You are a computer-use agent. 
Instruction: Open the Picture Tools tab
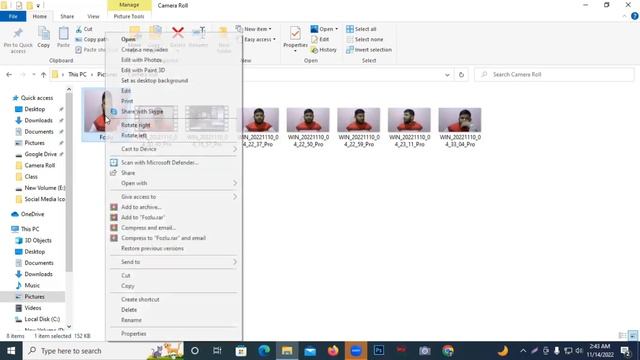(129, 16)
